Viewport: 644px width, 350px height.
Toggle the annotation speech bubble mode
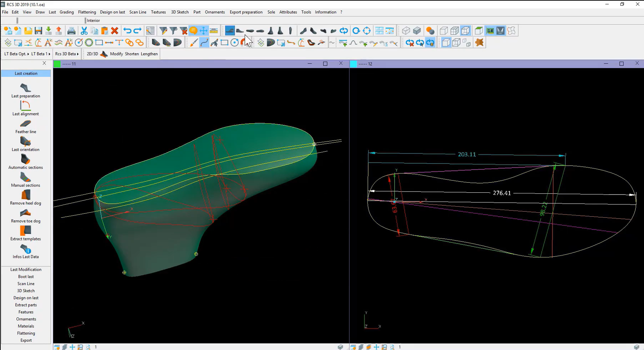[193, 30]
